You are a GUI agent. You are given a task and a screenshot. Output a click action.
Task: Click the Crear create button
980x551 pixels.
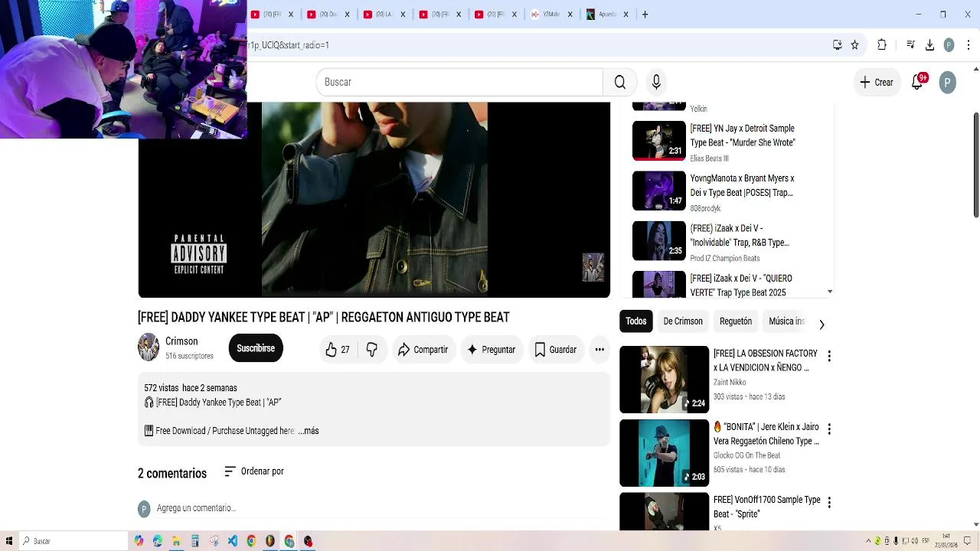pyautogui.click(x=877, y=82)
